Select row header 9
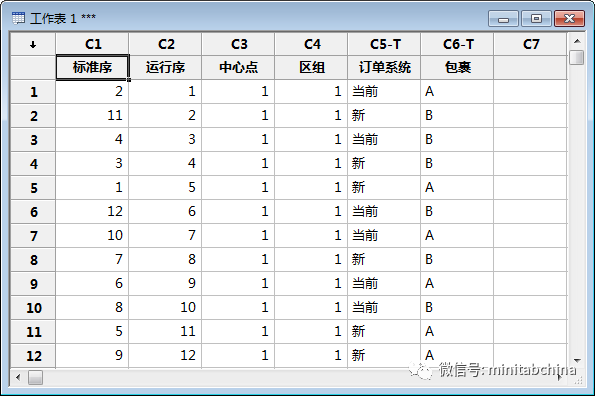Image resolution: width=595 pixels, height=396 pixels. [x=33, y=284]
